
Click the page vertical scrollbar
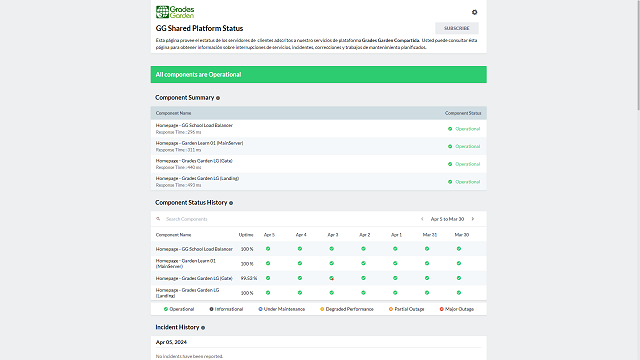click(638, 55)
